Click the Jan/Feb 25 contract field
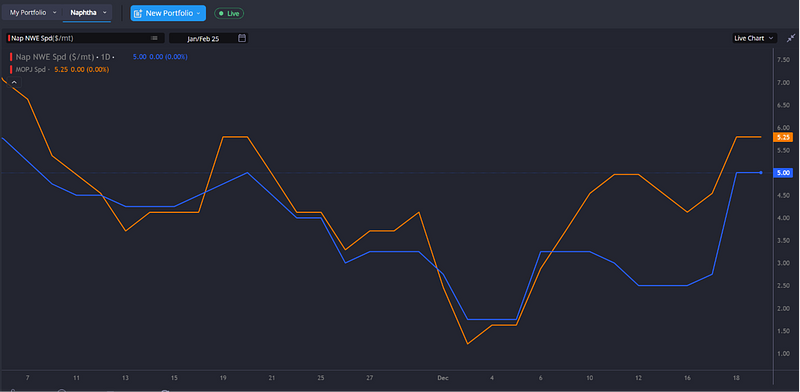 point(208,38)
